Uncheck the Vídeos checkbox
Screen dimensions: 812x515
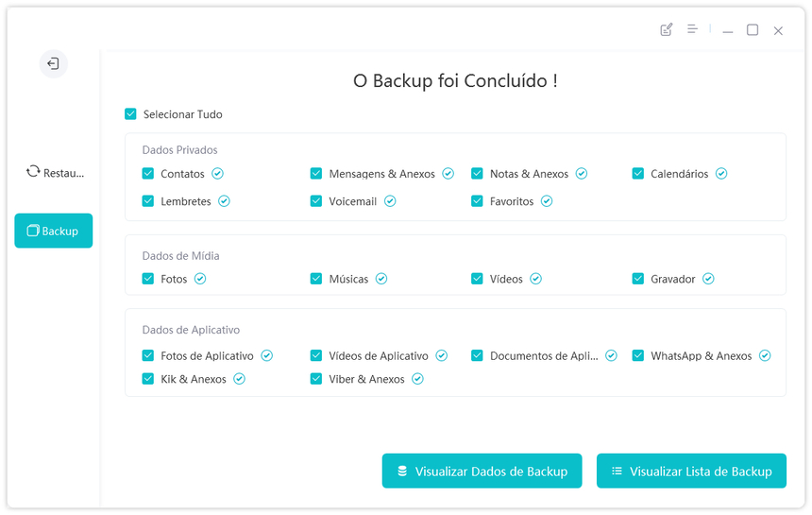[x=477, y=279]
